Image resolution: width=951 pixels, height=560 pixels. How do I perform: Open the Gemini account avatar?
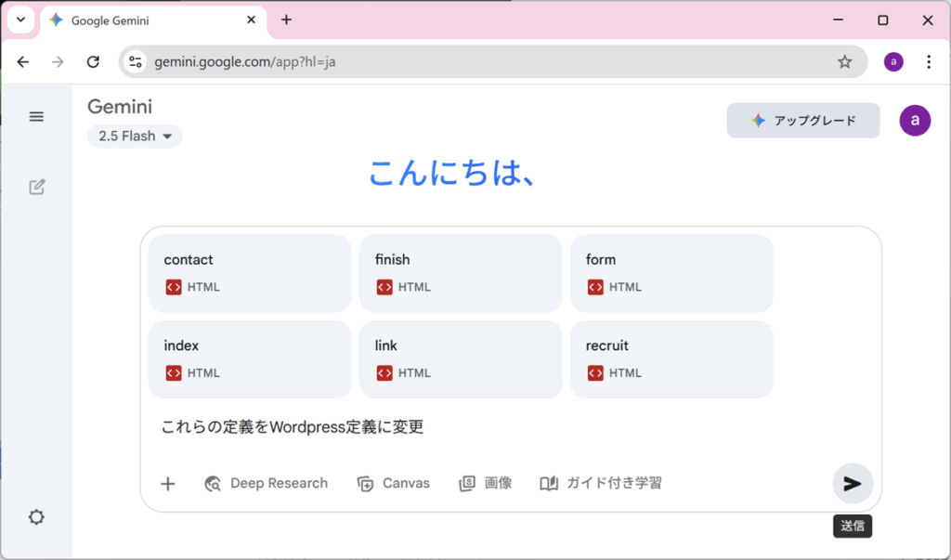915,120
